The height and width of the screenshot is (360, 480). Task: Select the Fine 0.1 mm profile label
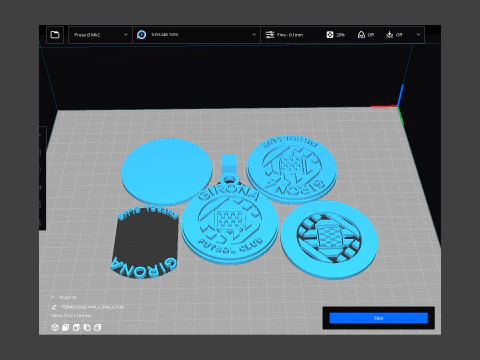click(290, 35)
